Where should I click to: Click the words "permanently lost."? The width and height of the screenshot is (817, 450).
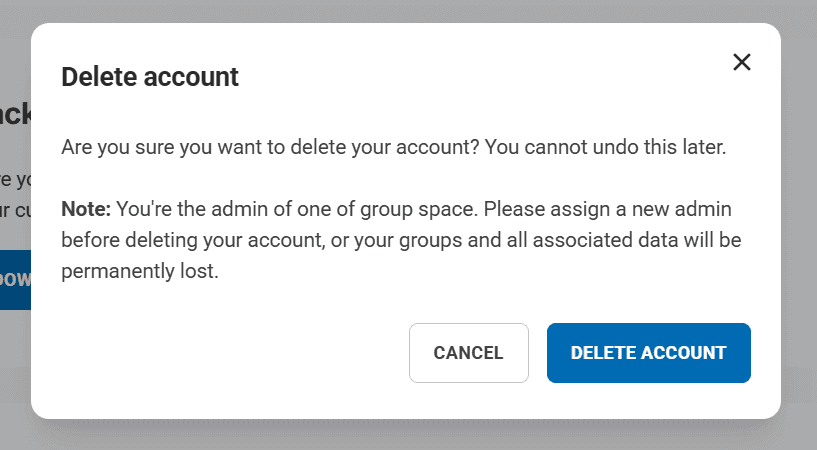[139, 271]
